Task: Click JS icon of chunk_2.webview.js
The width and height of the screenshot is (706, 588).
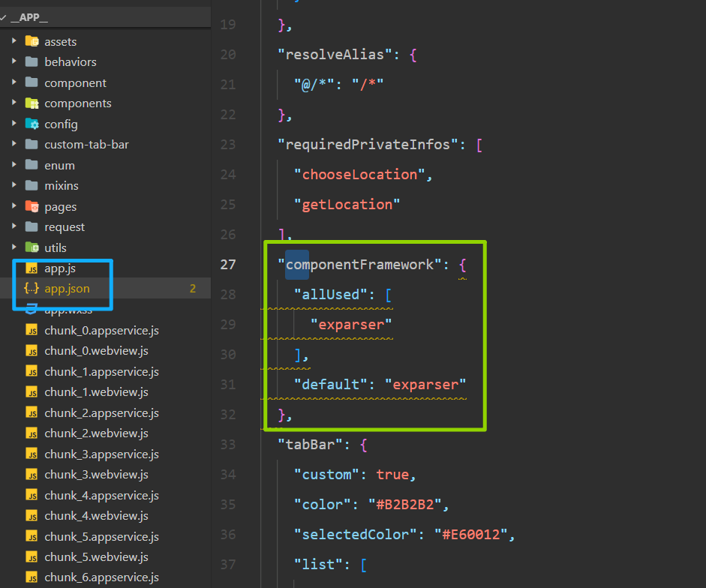Action: coord(32,433)
